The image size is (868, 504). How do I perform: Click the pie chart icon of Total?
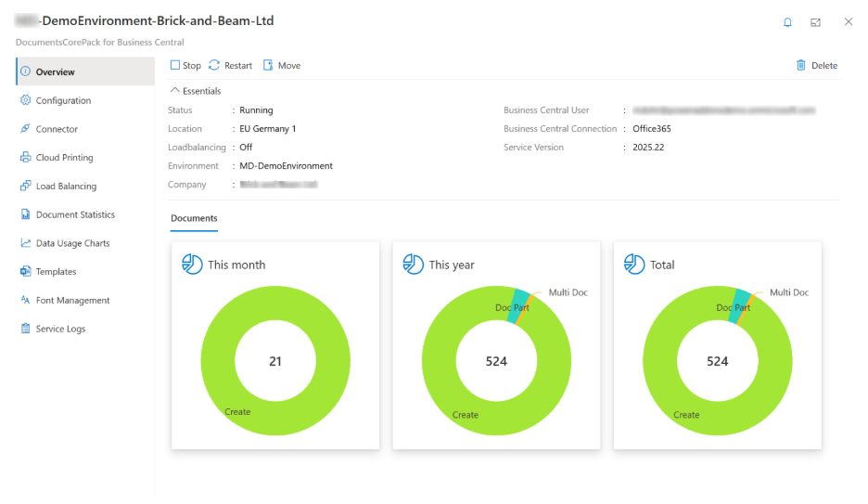tap(633, 265)
